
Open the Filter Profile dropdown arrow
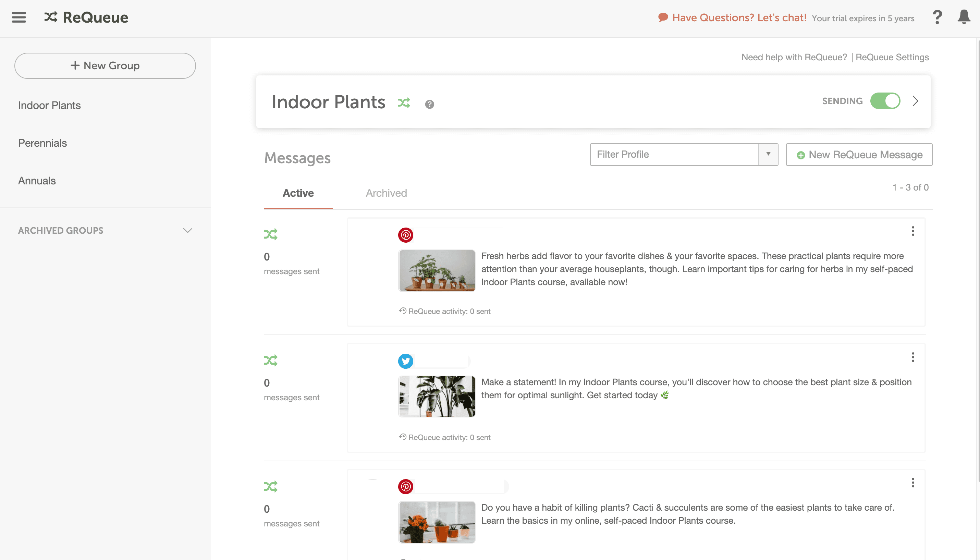pos(768,154)
